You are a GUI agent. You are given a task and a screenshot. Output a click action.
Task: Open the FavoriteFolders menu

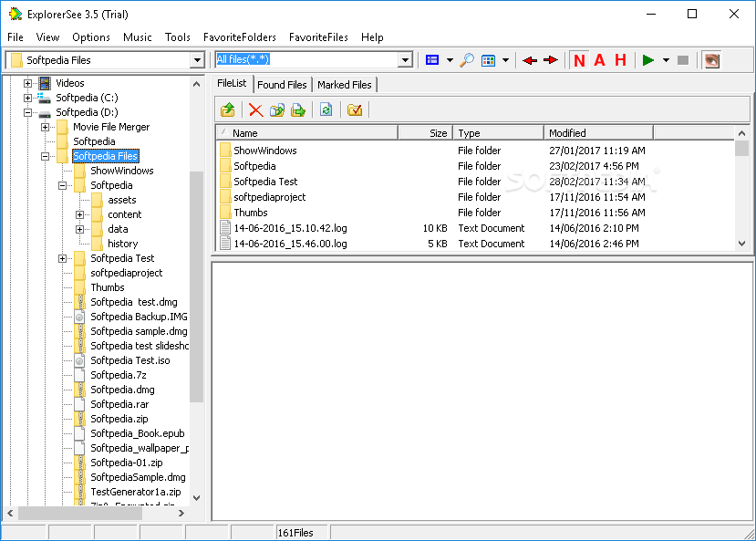[240, 37]
